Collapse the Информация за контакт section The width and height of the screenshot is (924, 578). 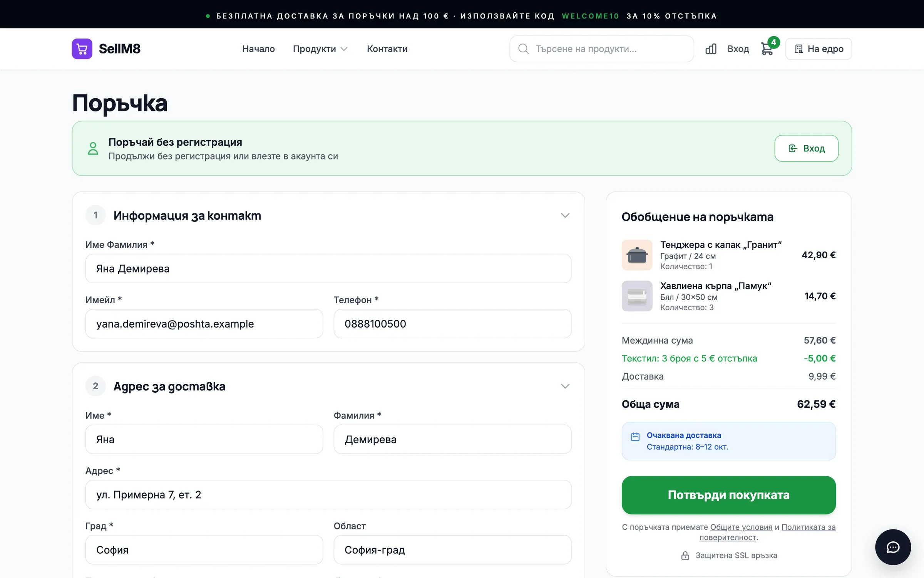tap(565, 215)
